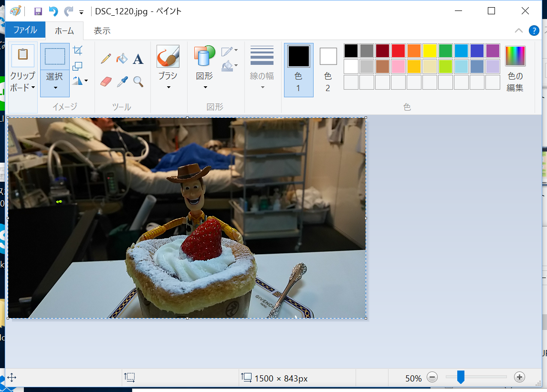Expand the 選択 options dropdown
The image size is (547, 392).
coord(55,83)
